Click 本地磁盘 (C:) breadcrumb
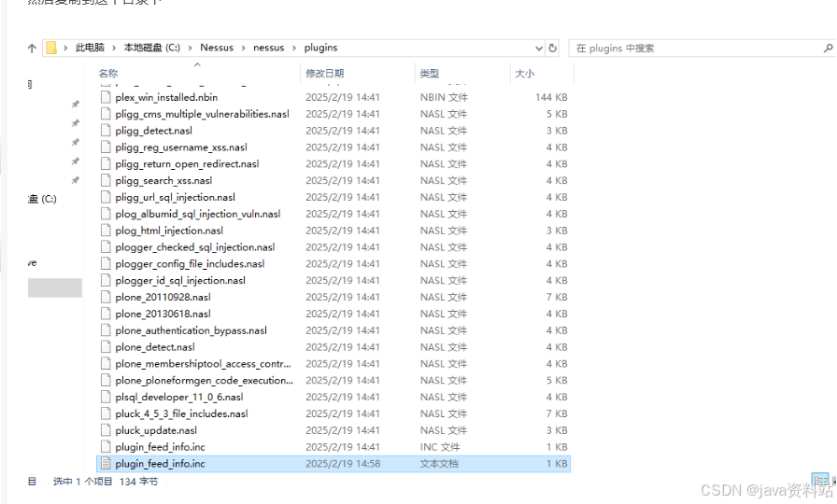 click(152, 48)
